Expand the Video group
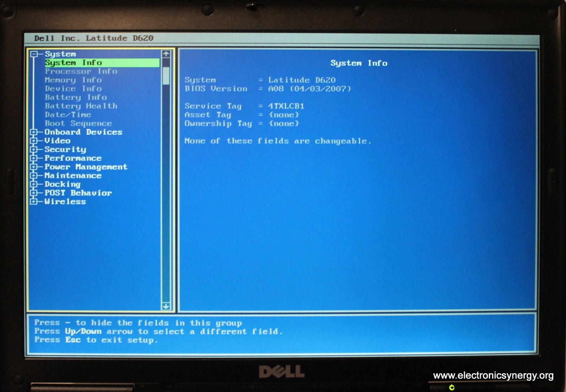 [x=34, y=141]
